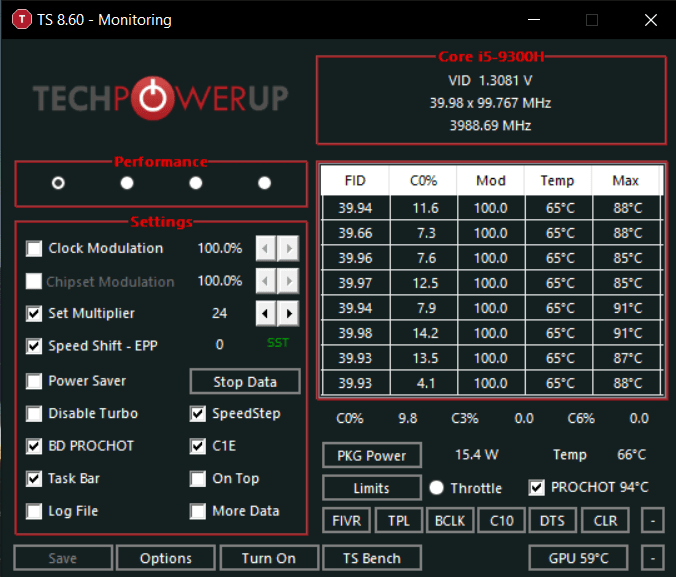Lower Set Multiplier with left arrow
676x577 pixels.
(x=266, y=314)
